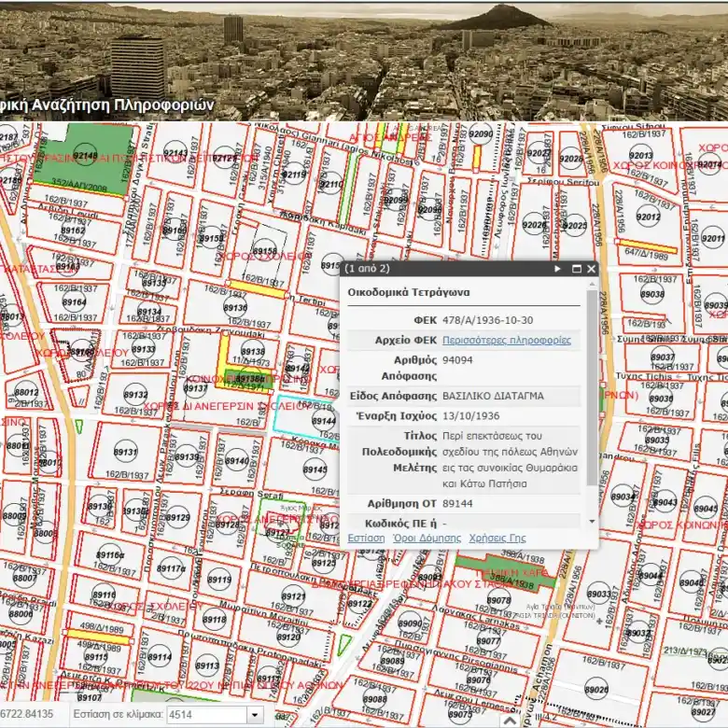Click the Εστίαση link in popup
The width and height of the screenshot is (728, 728).
click(366, 538)
